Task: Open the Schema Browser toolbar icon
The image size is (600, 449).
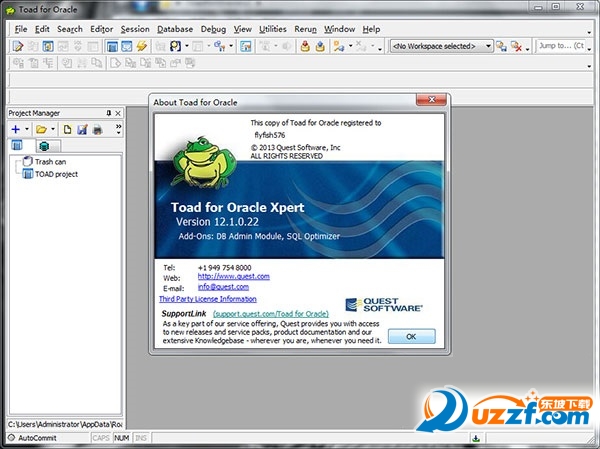Action: (x=48, y=46)
